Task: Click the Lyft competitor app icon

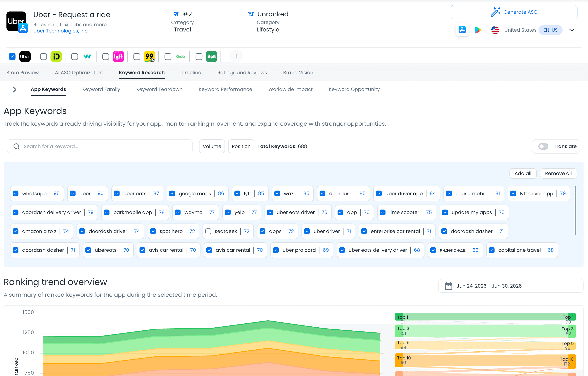Action: pyautogui.click(x=118, y=57)
